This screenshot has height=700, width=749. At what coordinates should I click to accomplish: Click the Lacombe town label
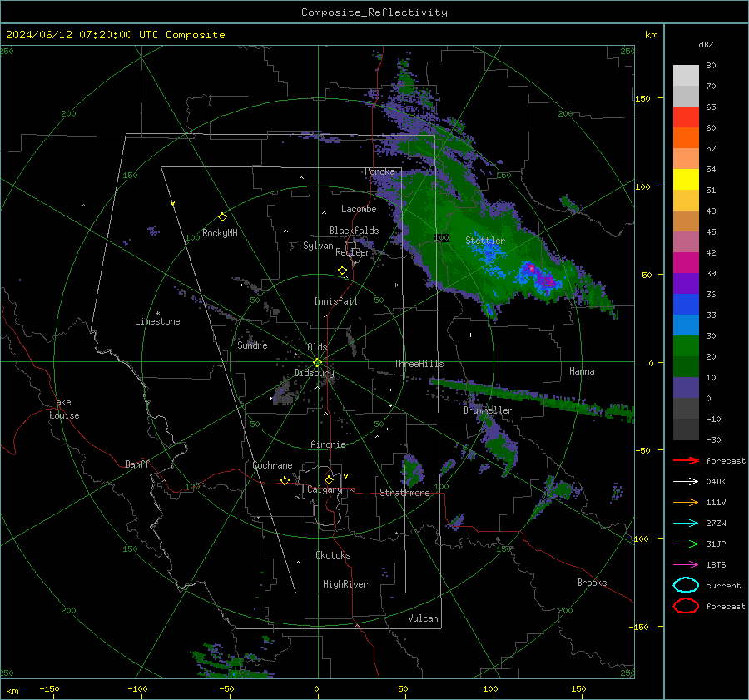coord(359,209)
